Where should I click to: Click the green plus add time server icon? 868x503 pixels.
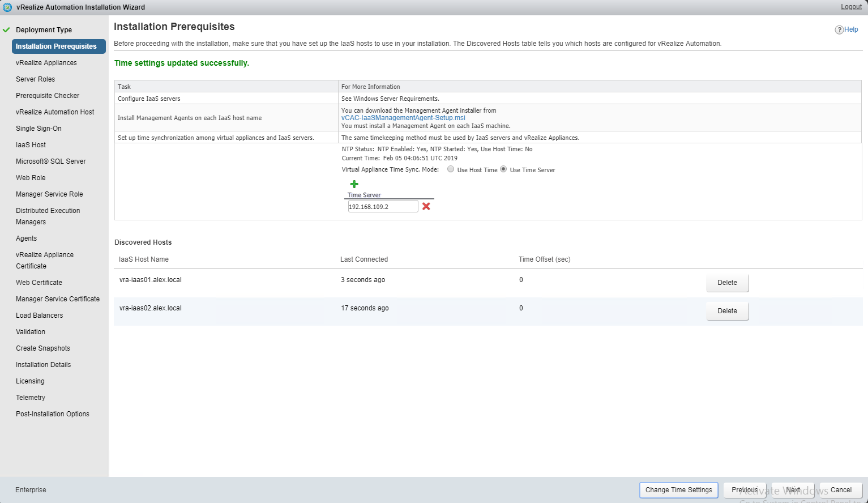click(354, 184)
